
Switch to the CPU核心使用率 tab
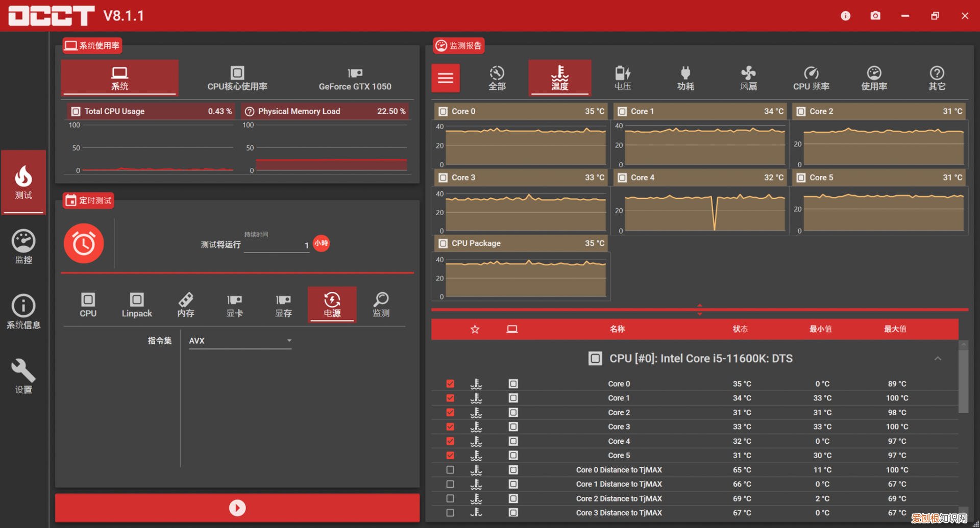tap(237, 78)
